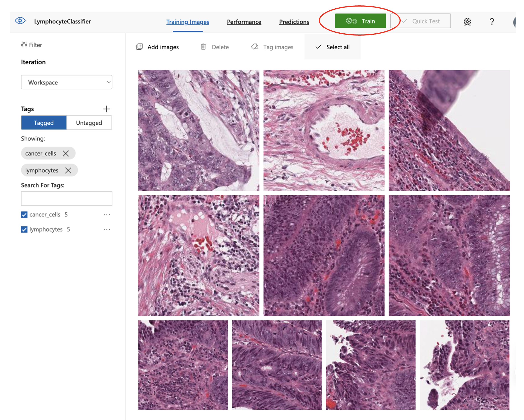Click the user avatar at top right
The width and height of the screenshot is (524, 420).
click(x=515, y=22)
